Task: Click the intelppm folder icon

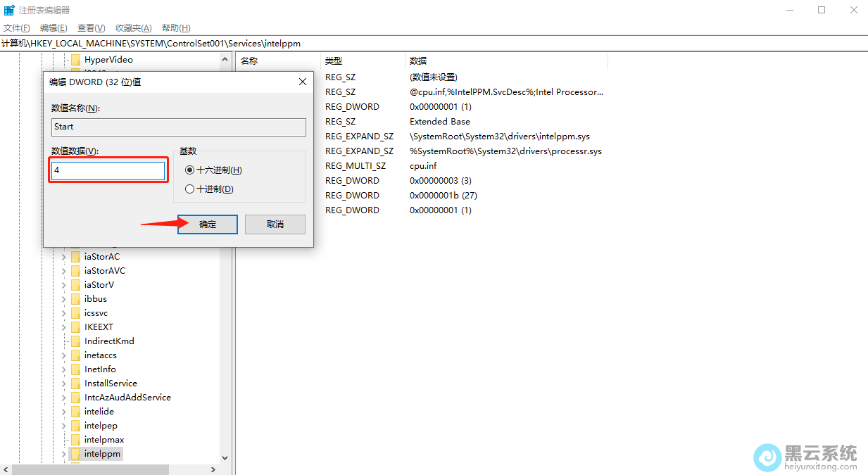Action: click(75, 454)
